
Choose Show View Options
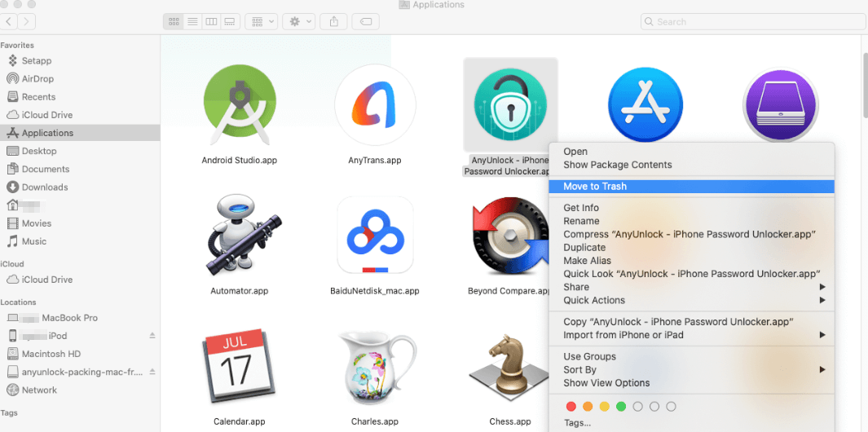(691, 383)
